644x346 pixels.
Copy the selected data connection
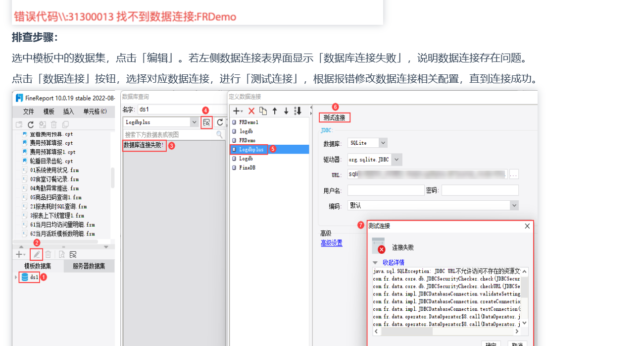pos(263,111)
